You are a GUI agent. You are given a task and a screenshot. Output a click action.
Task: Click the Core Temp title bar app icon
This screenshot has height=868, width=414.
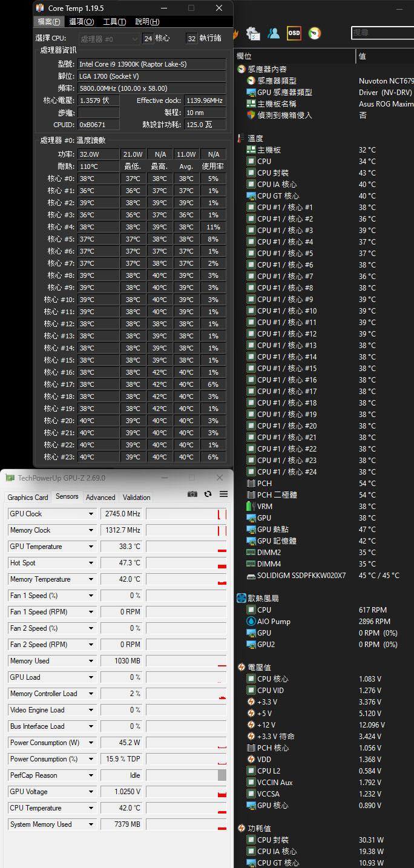point(40,8)
